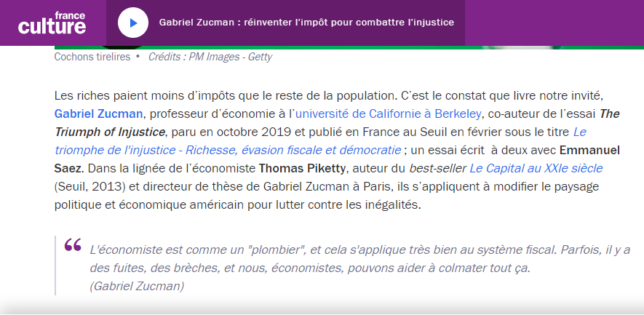Click the Cochons tirelires image caption

click(x=92, y=57)
